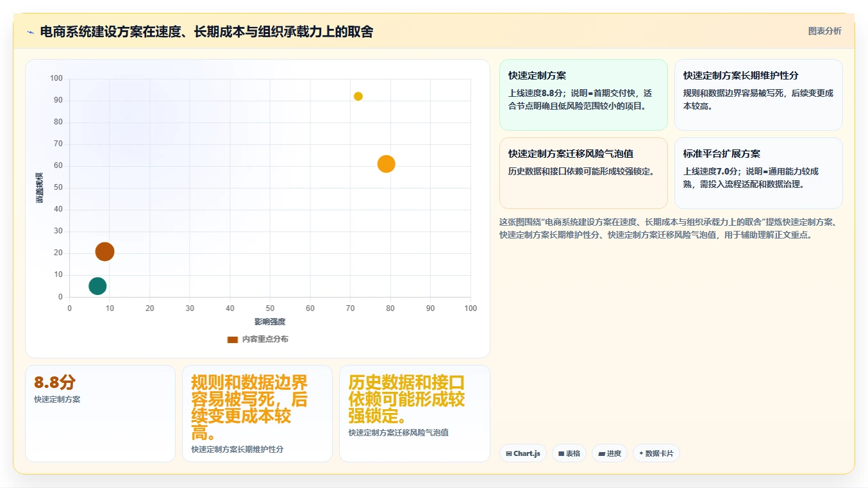Click the lightning icon beside the title
868x488 pixels.
coord(30,32)
